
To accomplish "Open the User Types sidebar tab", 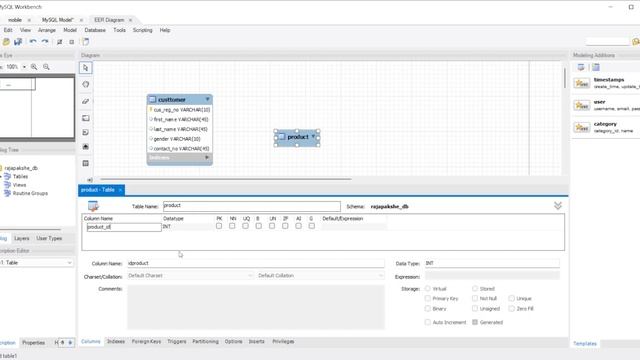I will [x=49, y=238].
